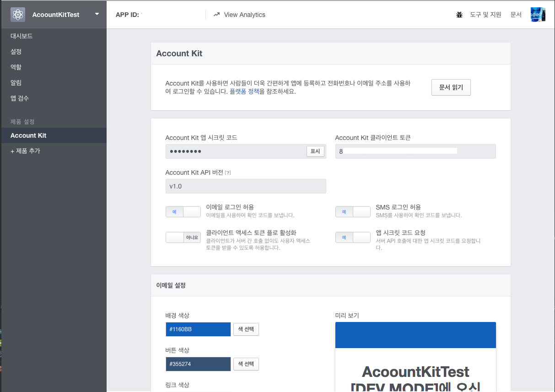
Task: Click the Account Kit panel heading
Action: [x=179, y=54]
